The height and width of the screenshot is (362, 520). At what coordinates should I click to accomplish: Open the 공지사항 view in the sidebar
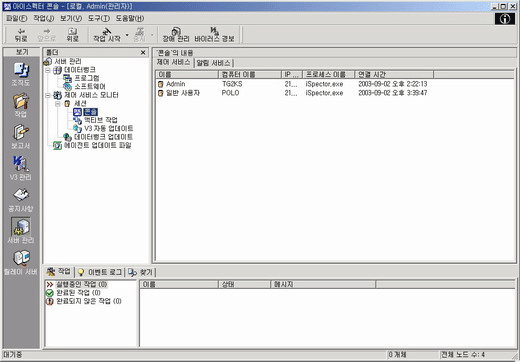pos(21,200)
